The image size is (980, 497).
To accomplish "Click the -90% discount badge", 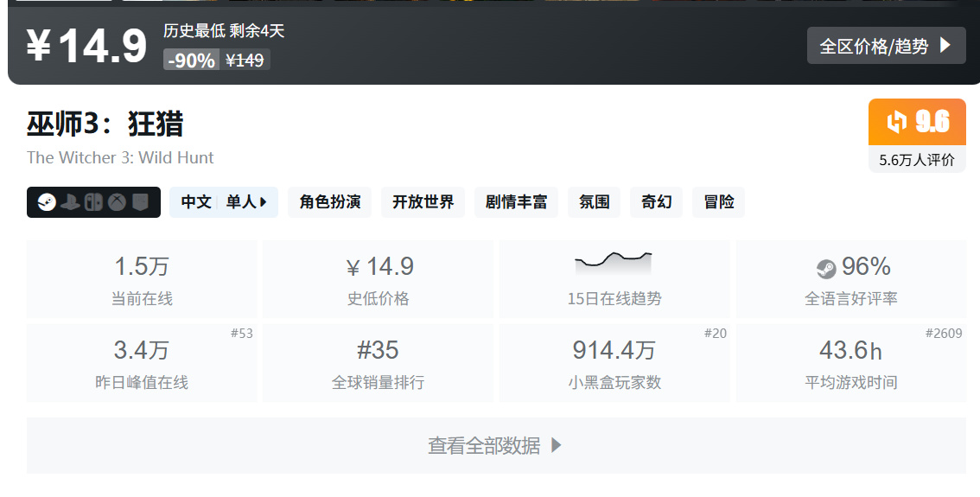I will [x=191, y=60].
